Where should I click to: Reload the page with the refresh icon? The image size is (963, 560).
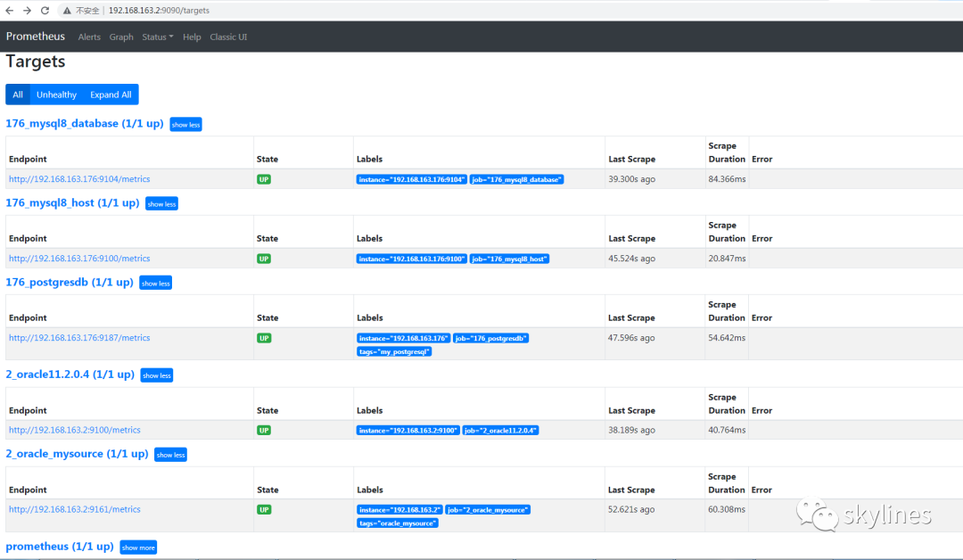[45, 10]
